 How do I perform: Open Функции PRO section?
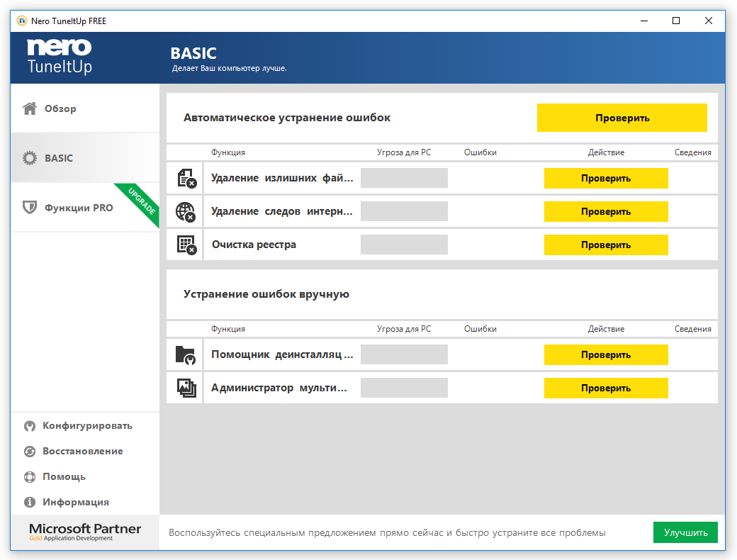pyautogui.click(x=85, y=208)
